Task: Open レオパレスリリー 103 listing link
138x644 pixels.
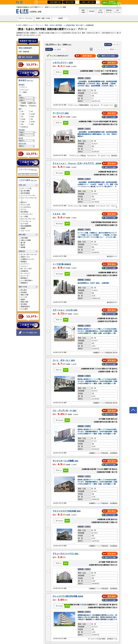Action: [63, 63]
